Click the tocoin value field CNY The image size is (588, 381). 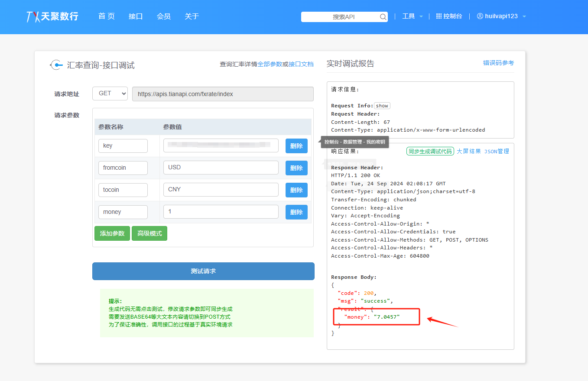221,190
